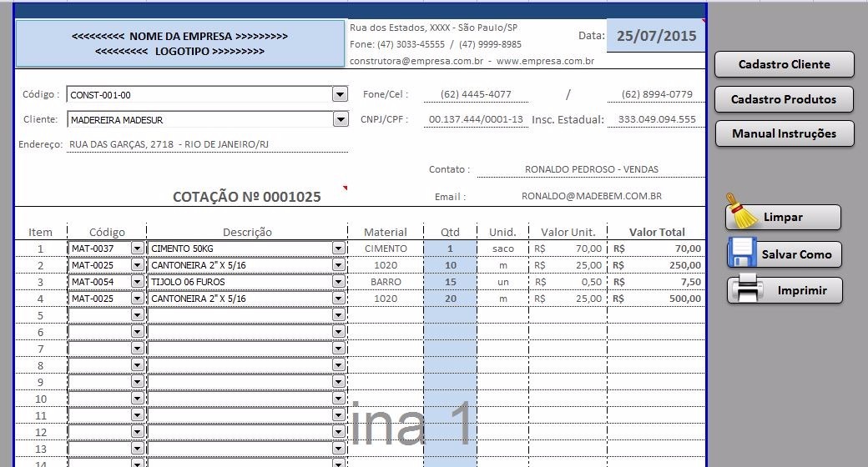Click the Valor Total column header

point(657,232)
